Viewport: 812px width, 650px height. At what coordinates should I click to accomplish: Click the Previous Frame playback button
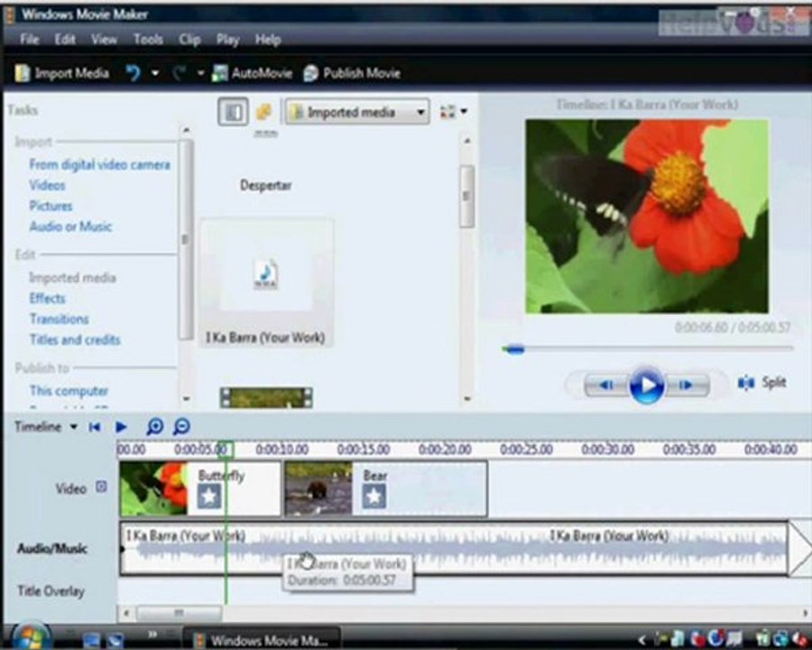click(607, 385)
